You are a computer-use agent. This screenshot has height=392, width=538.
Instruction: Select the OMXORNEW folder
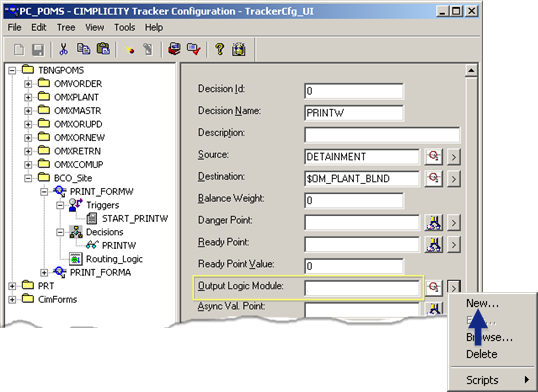coord(79,138)
